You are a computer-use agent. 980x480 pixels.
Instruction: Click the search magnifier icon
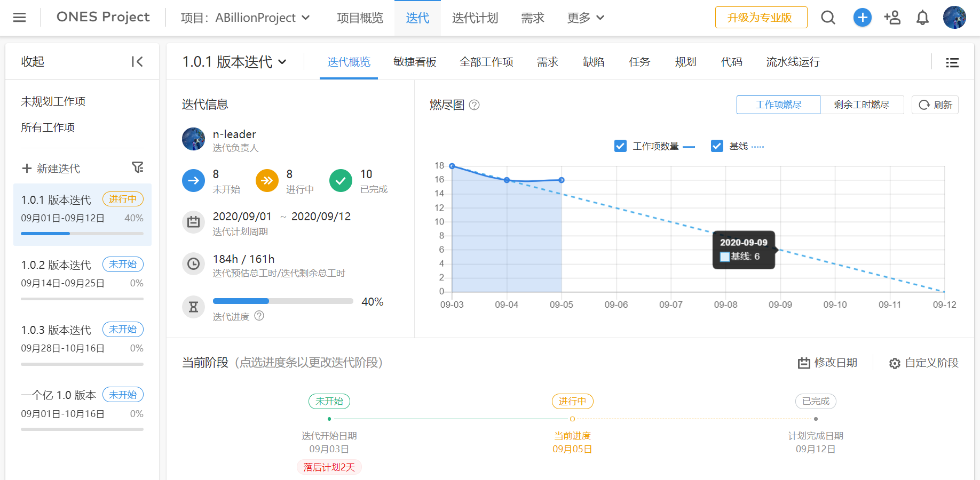(828, 18)
